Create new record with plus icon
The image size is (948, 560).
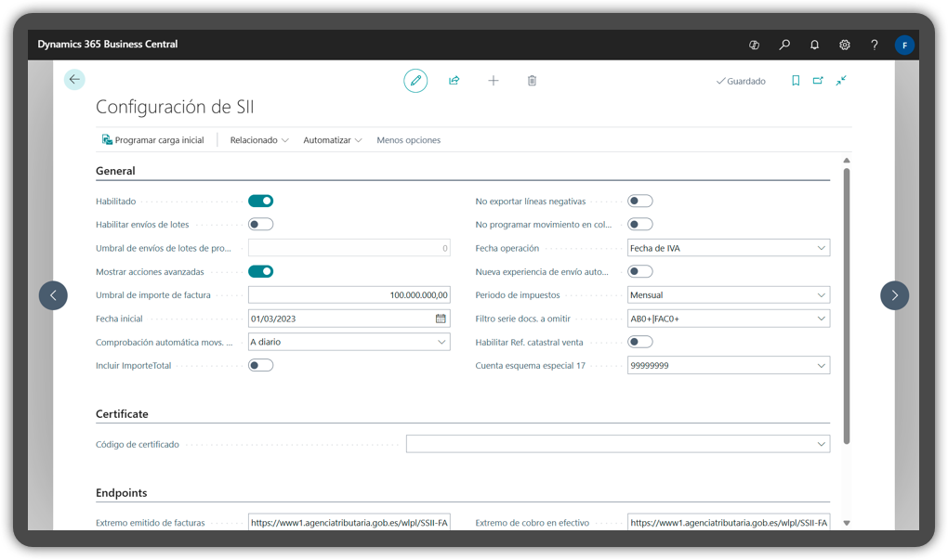coord(494,81)
